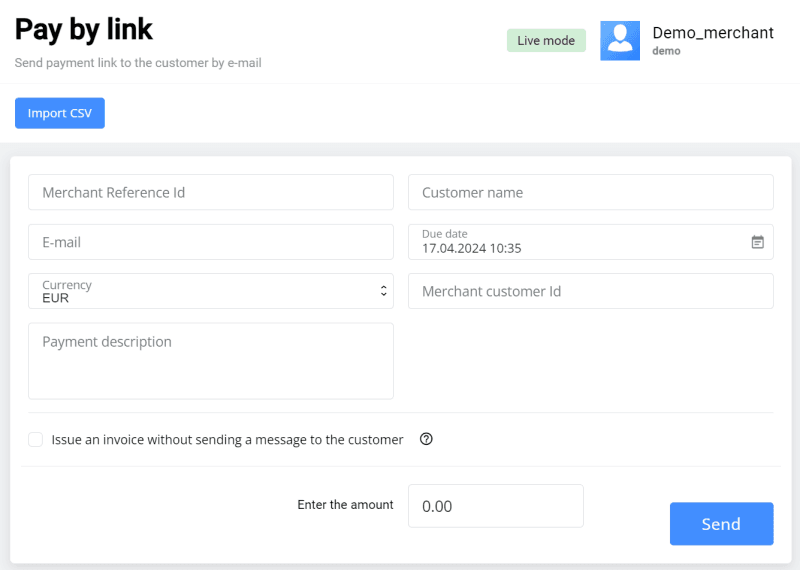This screenshot has width=800, height=570.
Task: Click the Demo_merchant avatar icon
Action: [620, 41]
